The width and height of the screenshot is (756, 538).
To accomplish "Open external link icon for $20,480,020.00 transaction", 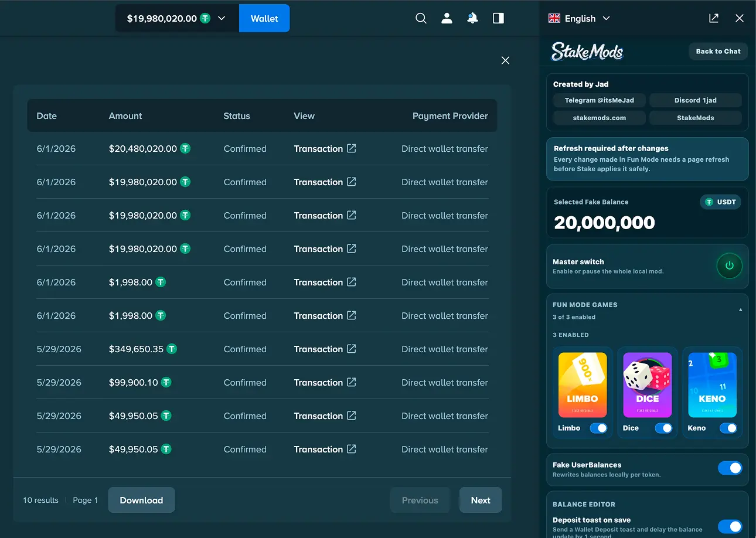I will (x=351, y=148).
